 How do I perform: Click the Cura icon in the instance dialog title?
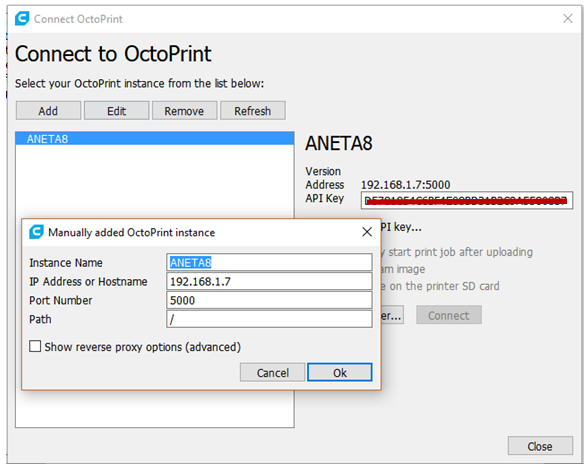coord(36,232)
